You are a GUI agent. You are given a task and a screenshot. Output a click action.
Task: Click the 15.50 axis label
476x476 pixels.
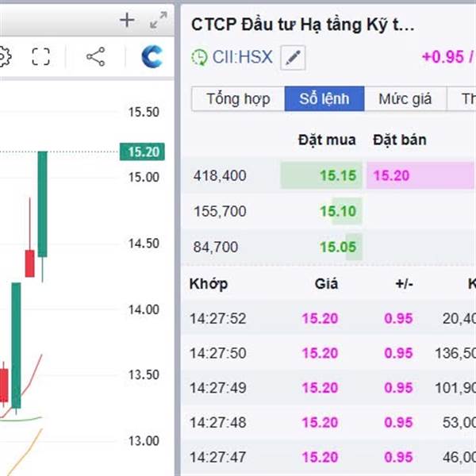(x=144, y=112)
